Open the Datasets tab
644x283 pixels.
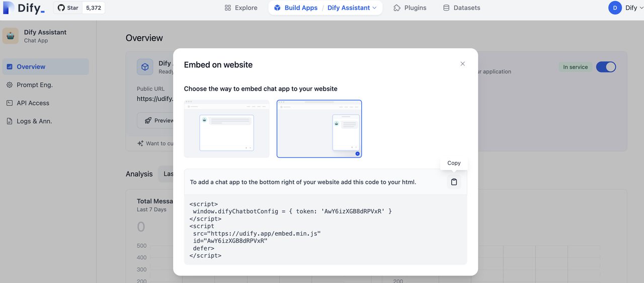[462, 8]
